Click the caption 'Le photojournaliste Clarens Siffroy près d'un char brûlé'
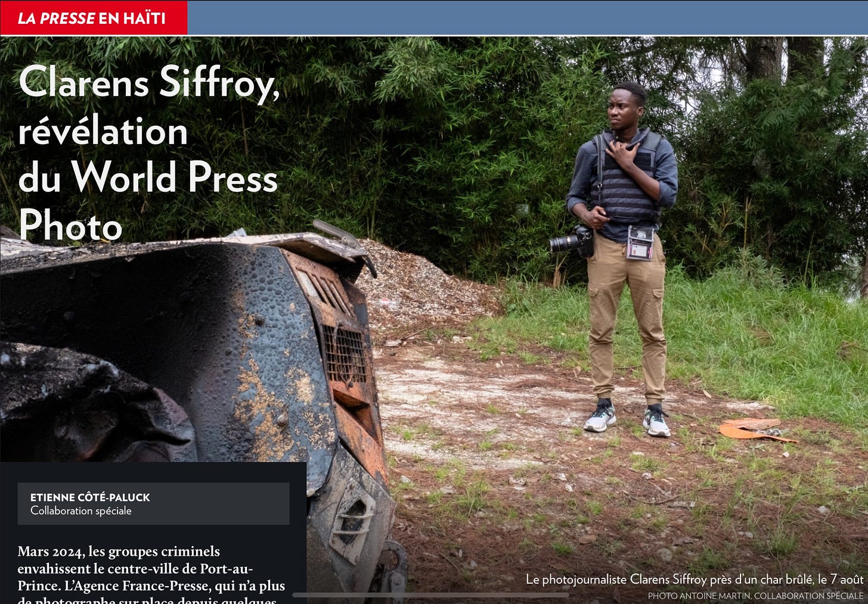The image size is (868, 604). [694, 580]
